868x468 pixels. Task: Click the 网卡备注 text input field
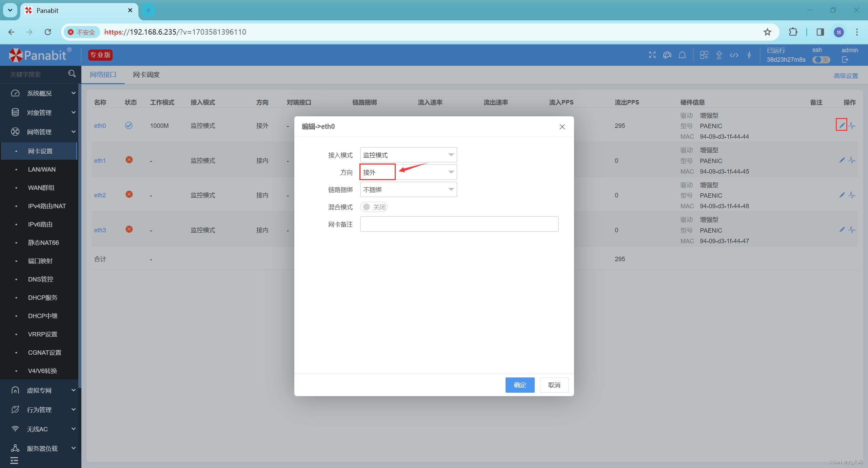point(459,224)
